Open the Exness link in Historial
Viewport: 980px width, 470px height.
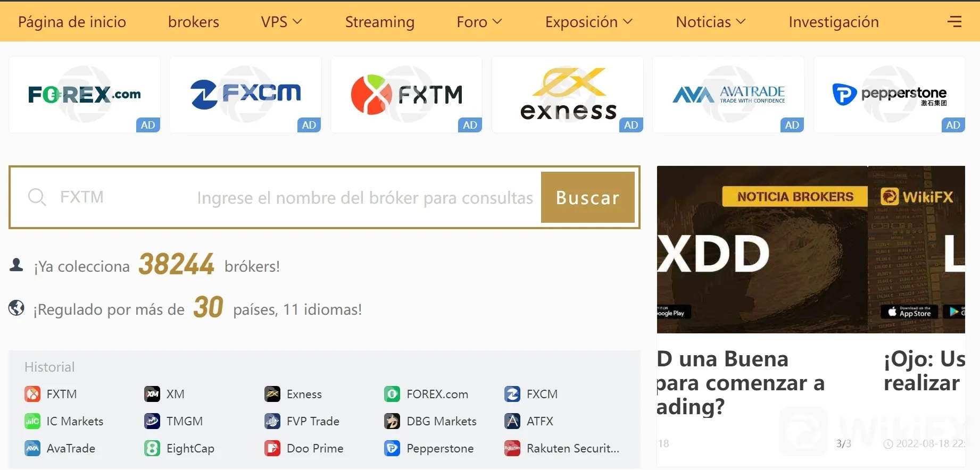click(x=304, y=394)
